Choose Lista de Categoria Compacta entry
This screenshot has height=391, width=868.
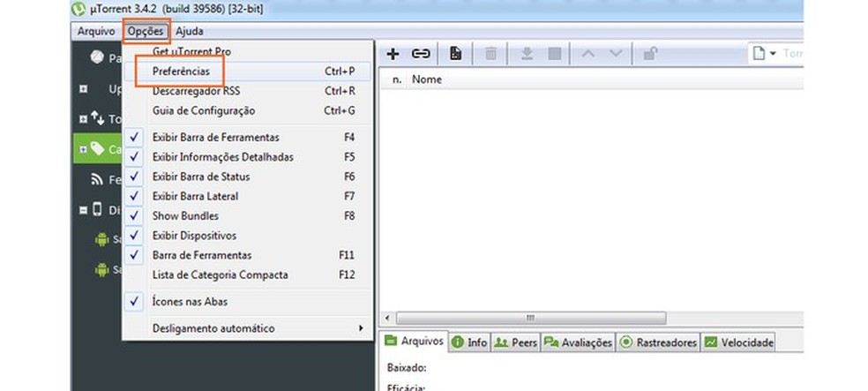[248, 274]
